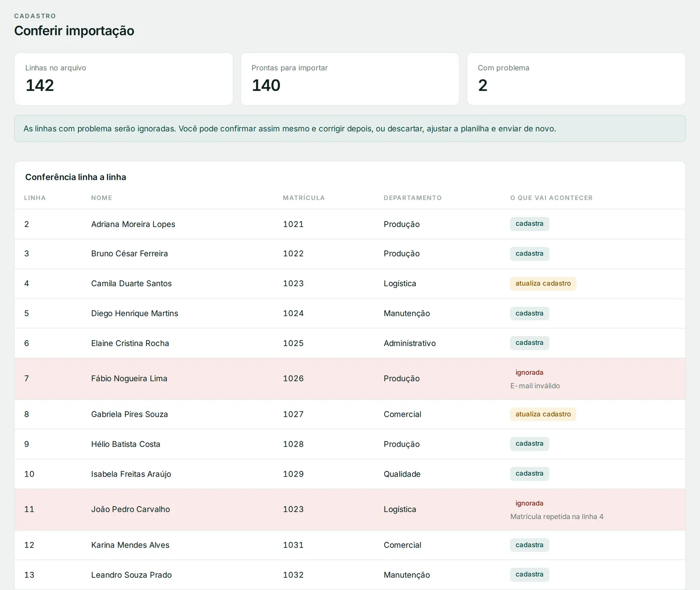Click 'atualiza cadastro' badge for Gabriela Pires Souza
This screenshot has height=590, width=700.
[x=543, y=414]
